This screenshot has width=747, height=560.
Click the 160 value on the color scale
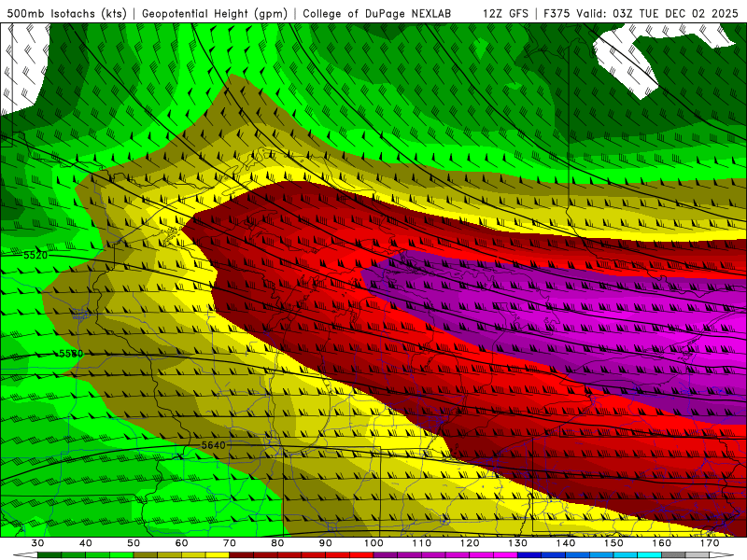(x=662, y=543)
